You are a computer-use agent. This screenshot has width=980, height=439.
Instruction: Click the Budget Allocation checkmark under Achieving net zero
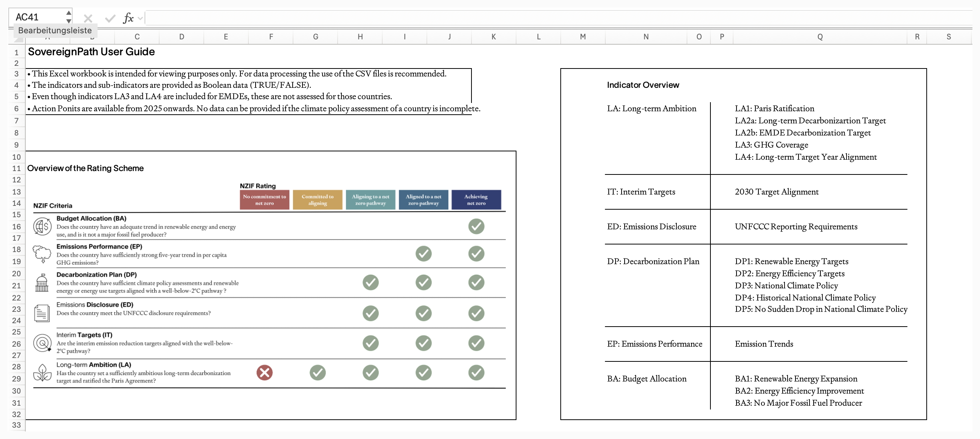click(476, 227)
